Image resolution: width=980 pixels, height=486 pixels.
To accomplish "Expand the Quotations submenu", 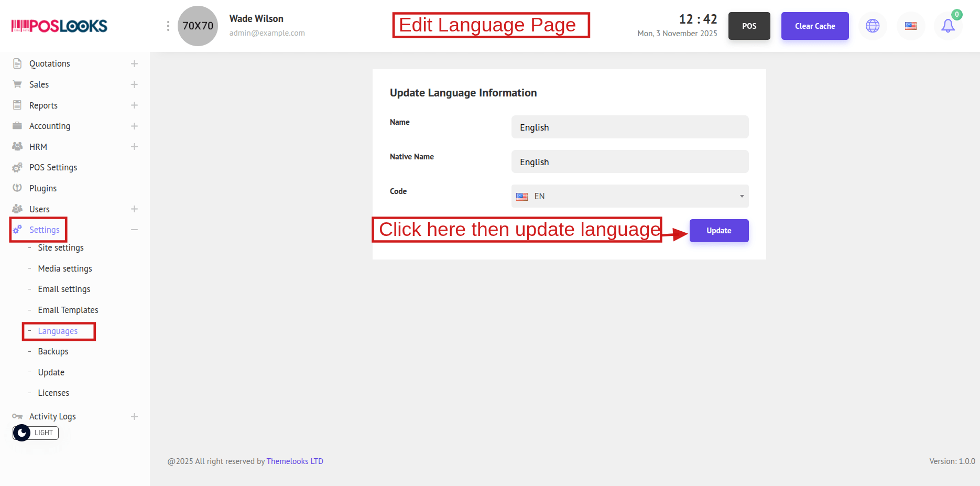I will [x=134, y=63].
